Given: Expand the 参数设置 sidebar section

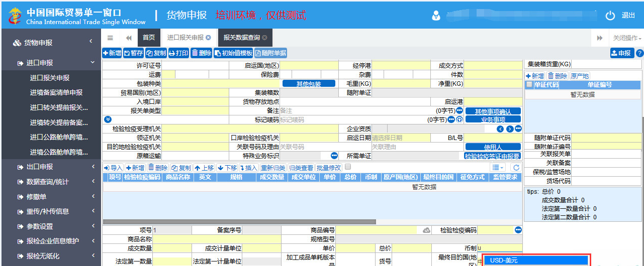Looking at the screenshot, I should tap(50, 226).
